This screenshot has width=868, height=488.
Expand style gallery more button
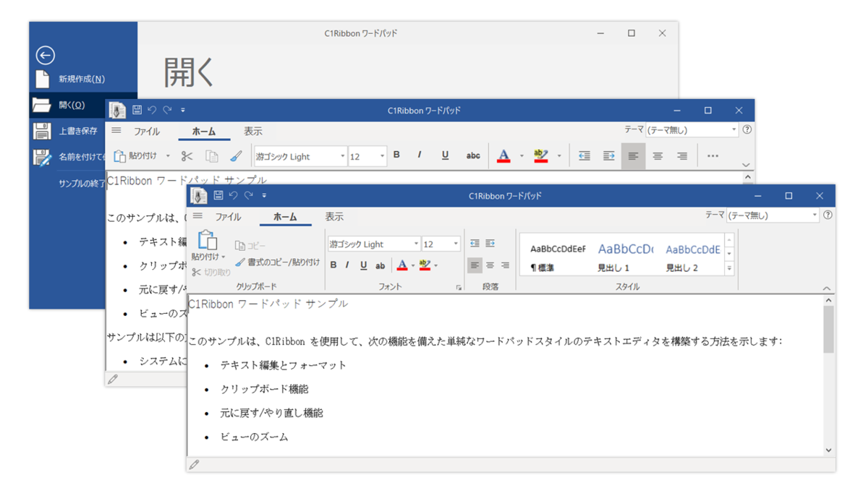click(x=730, y=268)
